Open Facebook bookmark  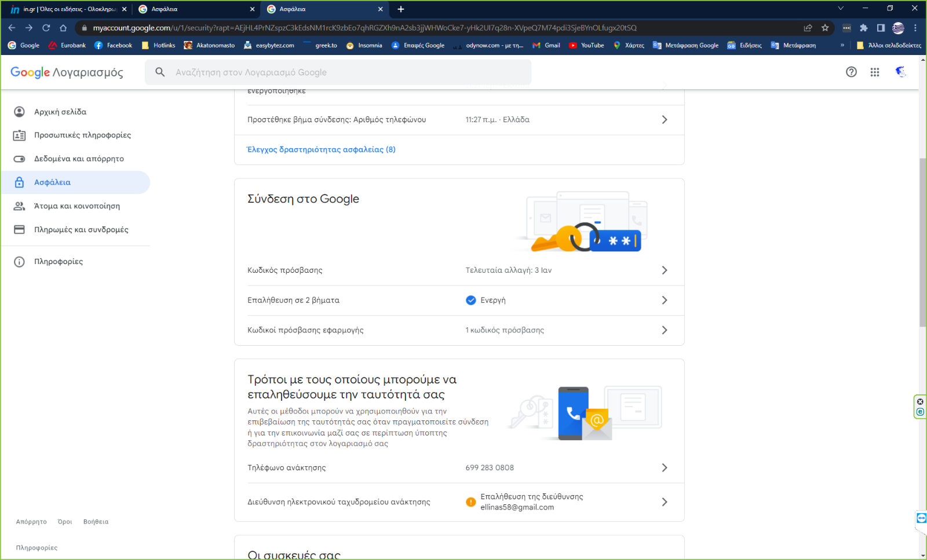[114, 45]
